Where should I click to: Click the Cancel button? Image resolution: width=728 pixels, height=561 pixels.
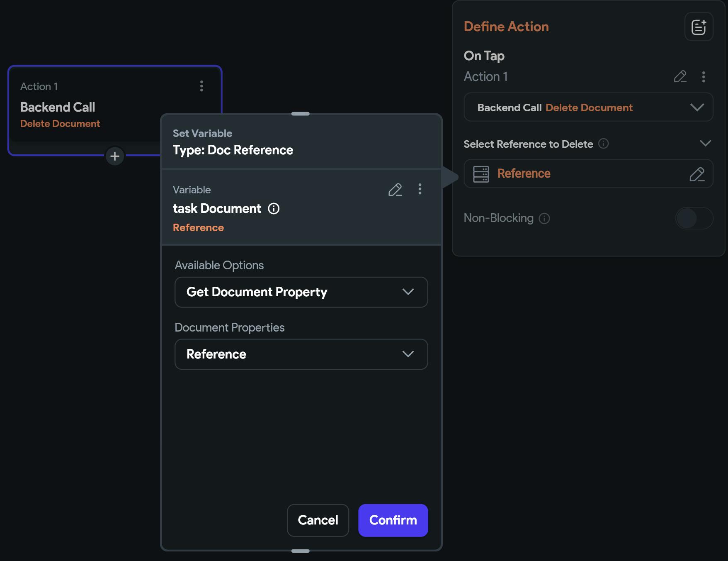(318, 520)
